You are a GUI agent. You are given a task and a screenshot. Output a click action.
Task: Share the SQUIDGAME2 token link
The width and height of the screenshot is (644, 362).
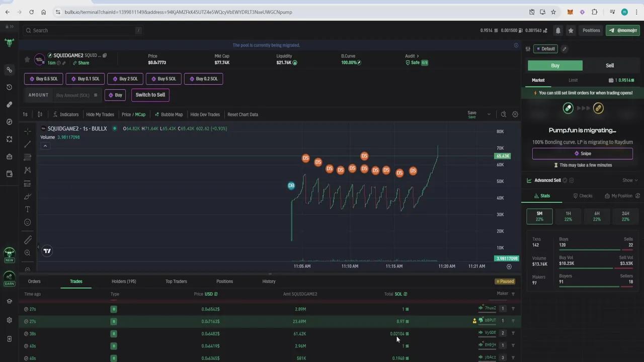(x=80, y=63)
